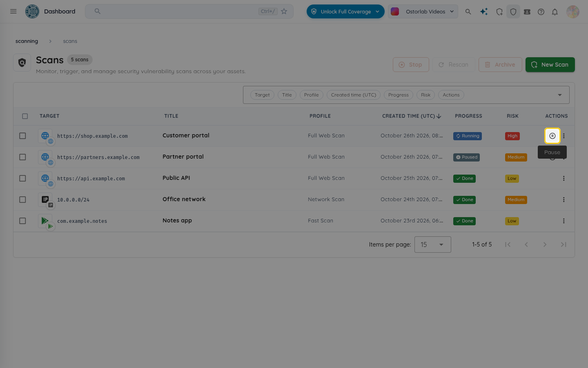Open the hamburger navigation menu
The width and height of the screenshot is (588, 368).
[13, 11]
